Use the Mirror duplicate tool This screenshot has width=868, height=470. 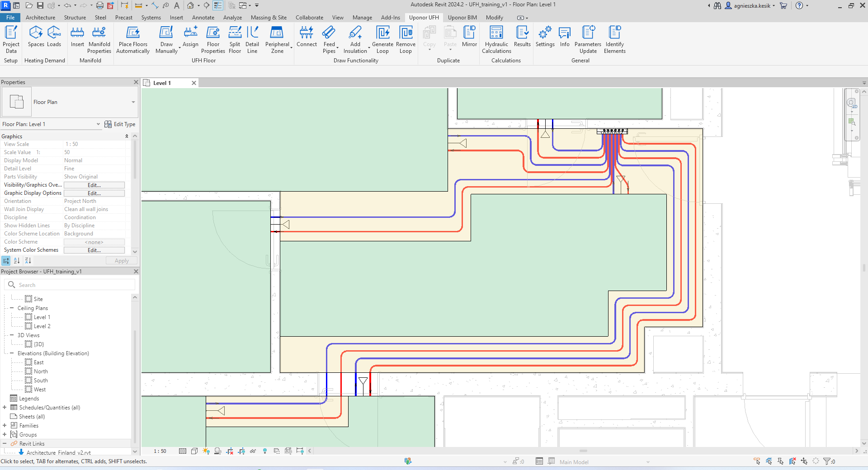coord(469,36)
